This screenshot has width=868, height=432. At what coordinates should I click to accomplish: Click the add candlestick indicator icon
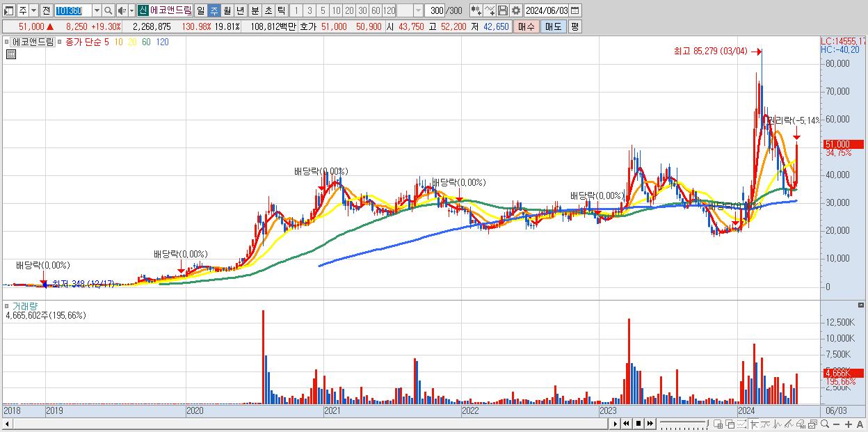[476, 10]
